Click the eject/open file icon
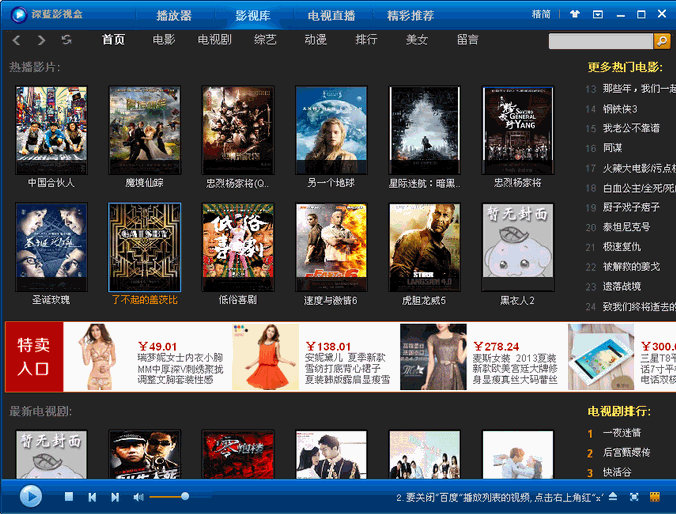This screenshot has height=514, width=676. pyautogui.click(x=613, y=497)
